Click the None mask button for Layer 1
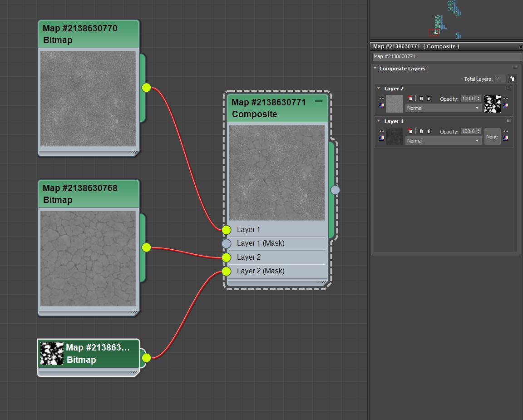The width and height of the screenshot is (523, 420). tap(492, 137)
